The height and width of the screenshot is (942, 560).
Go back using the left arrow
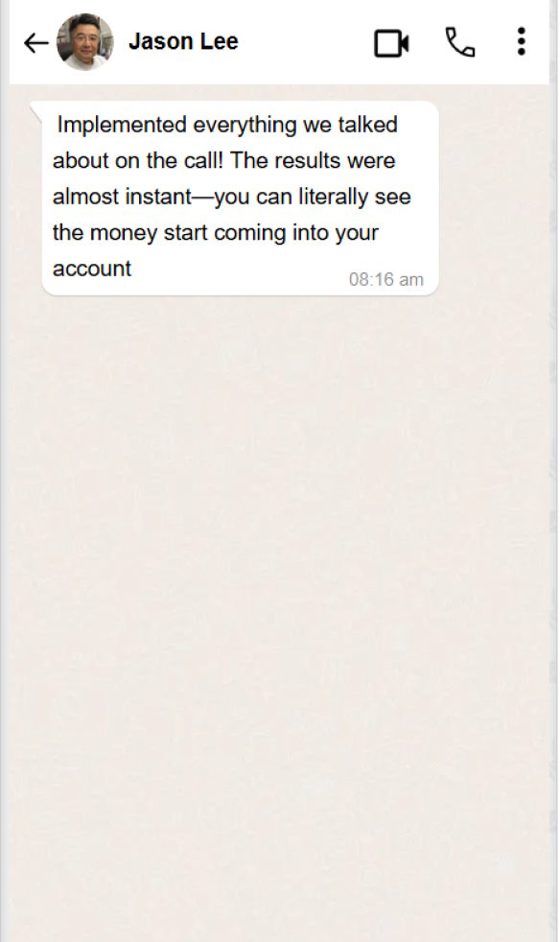click(x=36, y=42)
